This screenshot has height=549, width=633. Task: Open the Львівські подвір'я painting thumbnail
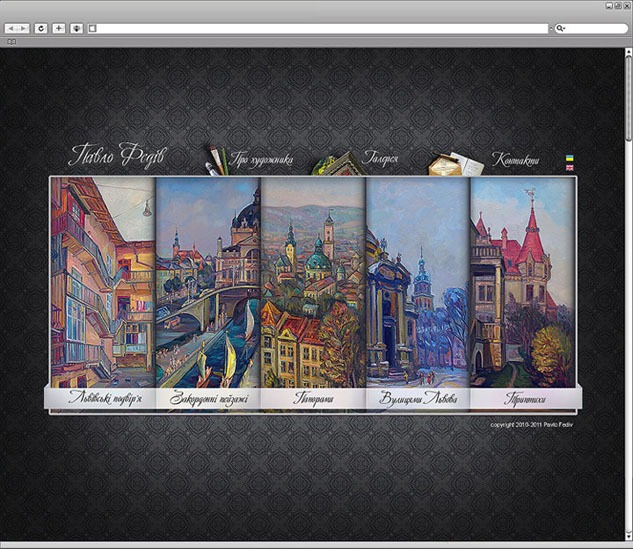pyautogui.click(x=103, y=282)
